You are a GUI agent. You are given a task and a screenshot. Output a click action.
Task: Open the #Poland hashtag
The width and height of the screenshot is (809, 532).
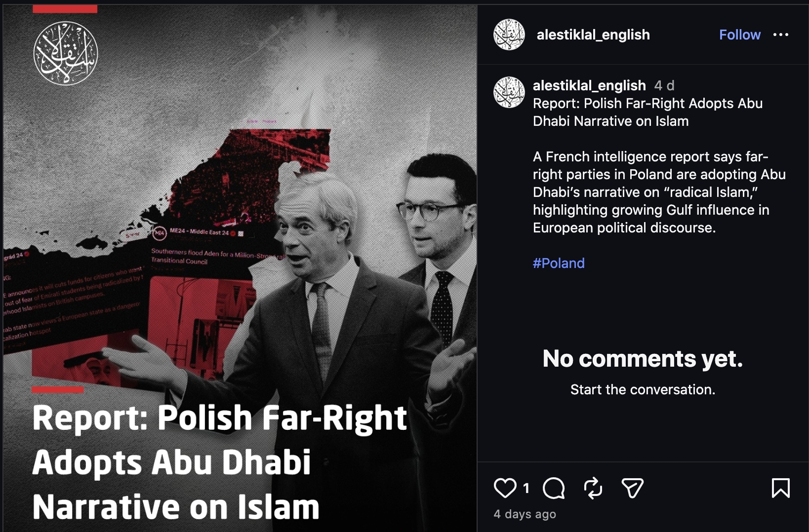point(559,263)
